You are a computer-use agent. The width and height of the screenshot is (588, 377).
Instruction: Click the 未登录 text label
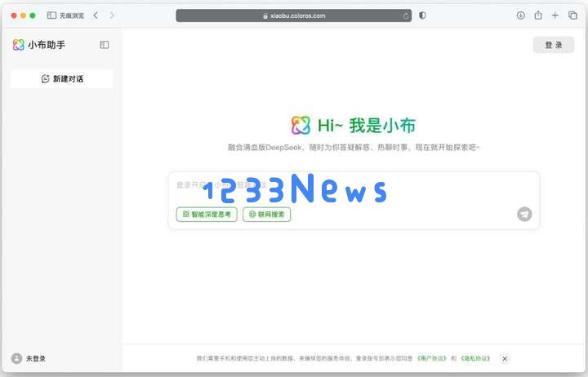36,358
